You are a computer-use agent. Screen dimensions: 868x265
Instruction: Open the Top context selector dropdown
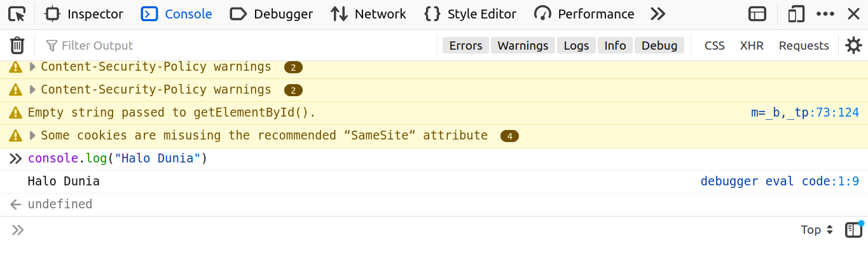pos(816,230)
